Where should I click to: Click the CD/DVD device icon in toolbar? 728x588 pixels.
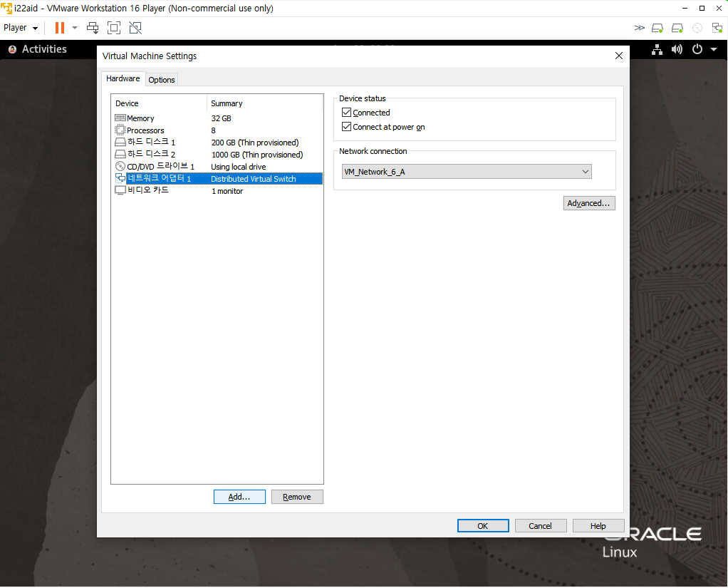(x=697, y=29)
